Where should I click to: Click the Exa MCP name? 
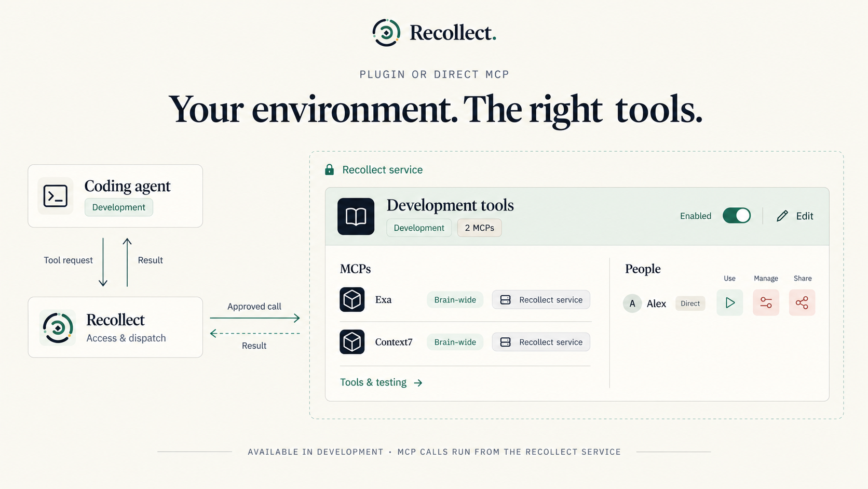coord(383,300)
